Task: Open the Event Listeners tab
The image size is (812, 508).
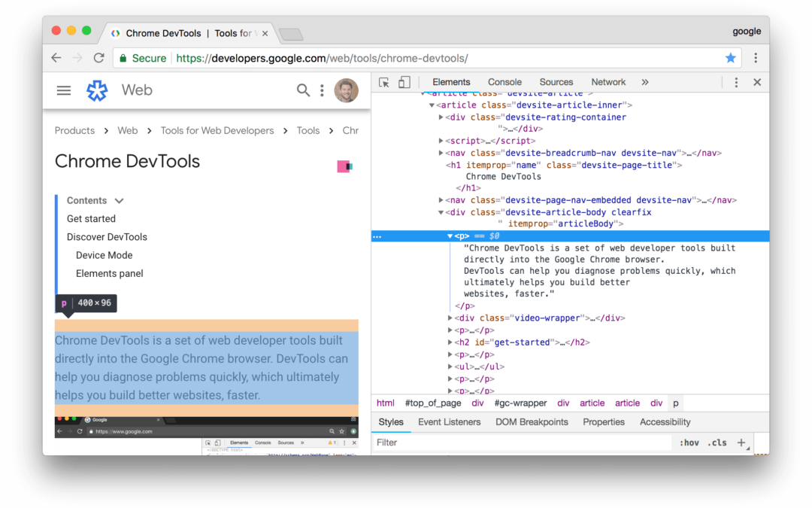Action: click(x=449, y=422)
